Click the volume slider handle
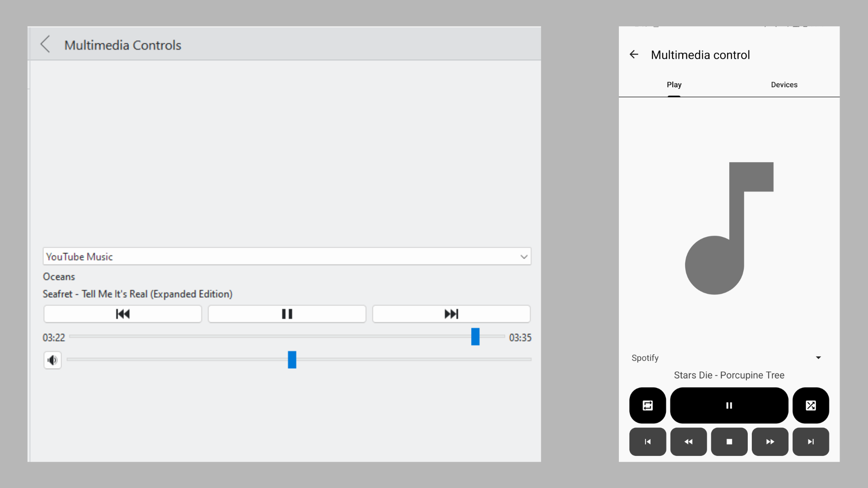 (x=292, y=360)
